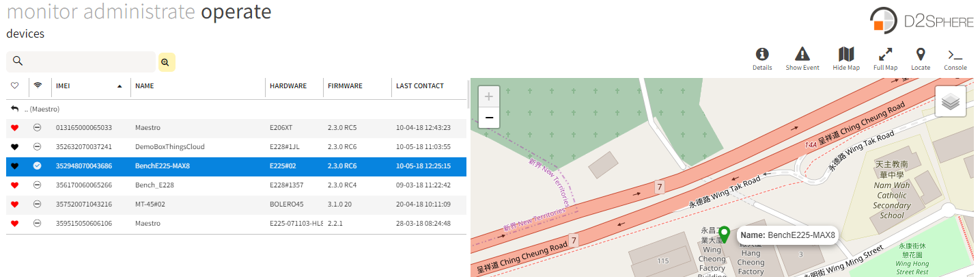Click the IMEI sort arrow indicator
The height and width of the screenshot is (277, 980).
point(120,87)
